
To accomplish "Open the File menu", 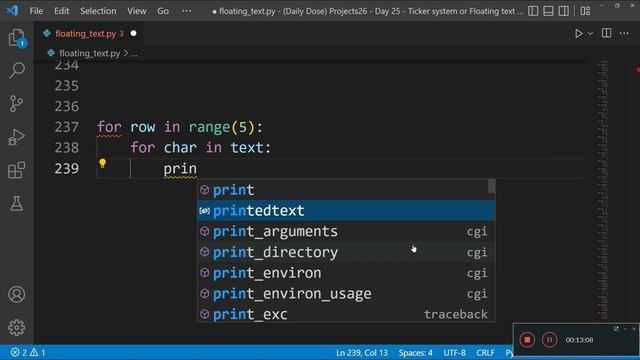I will (36, 11).
